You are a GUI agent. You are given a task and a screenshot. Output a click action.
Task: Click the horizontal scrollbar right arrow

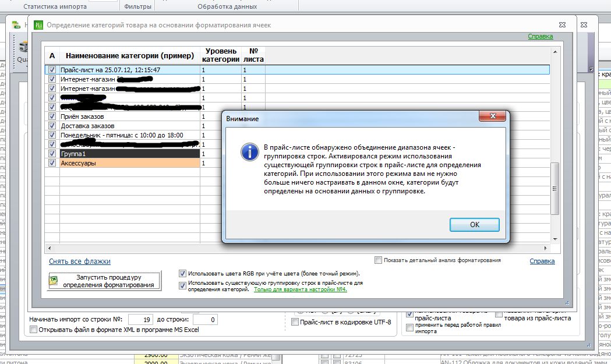[x=546, y=248]
